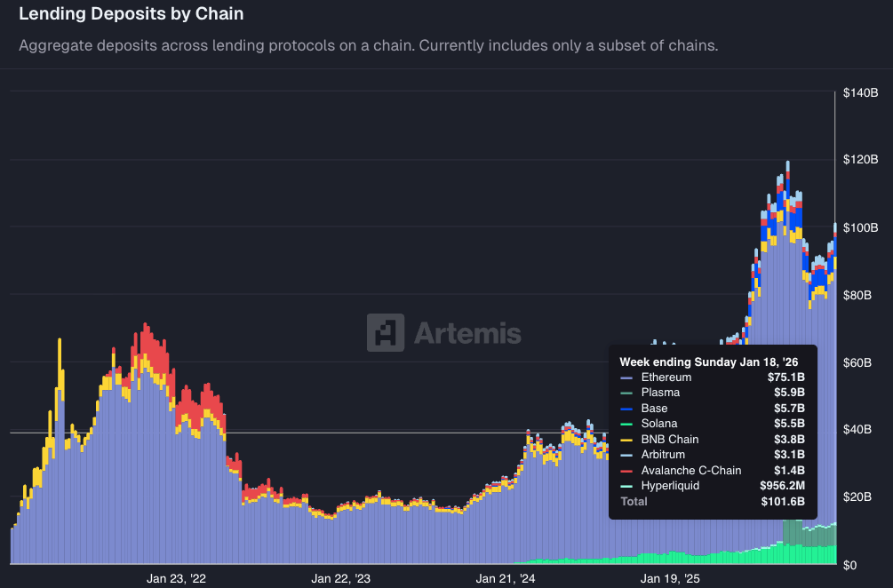
Task: Click the Jan 19, '25 x-axis label
Action: 670,579
